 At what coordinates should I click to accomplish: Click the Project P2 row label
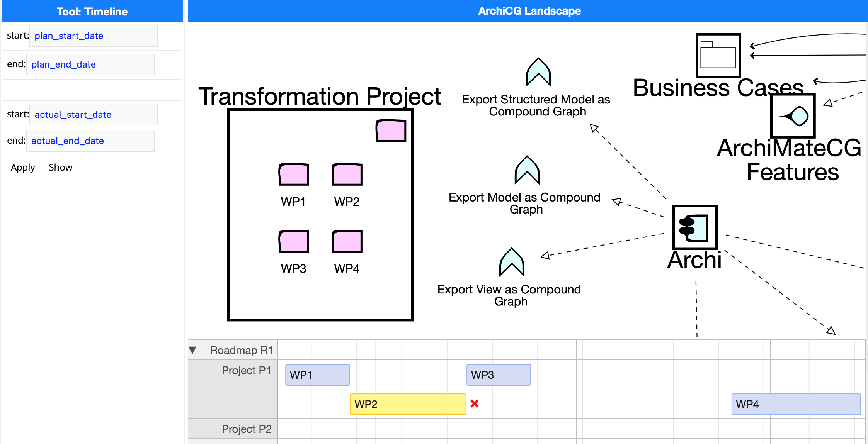246,429
